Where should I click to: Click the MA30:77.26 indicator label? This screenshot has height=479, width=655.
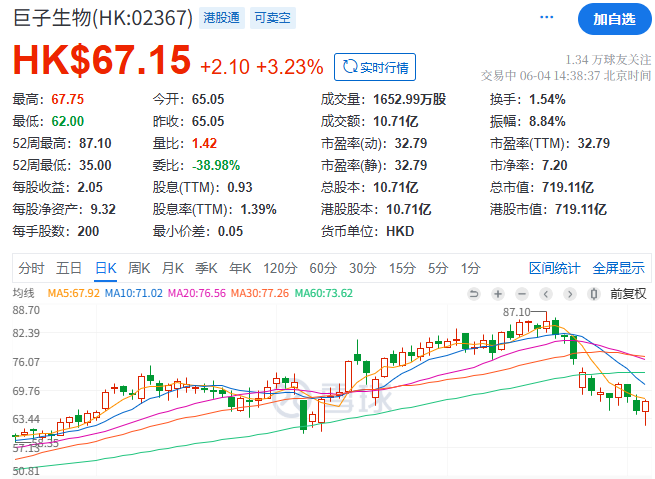(259, 293)
